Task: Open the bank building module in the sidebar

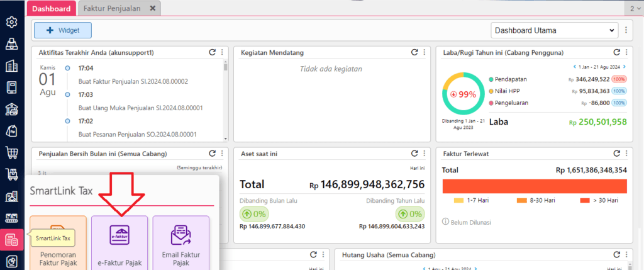Action: (11, 109)
